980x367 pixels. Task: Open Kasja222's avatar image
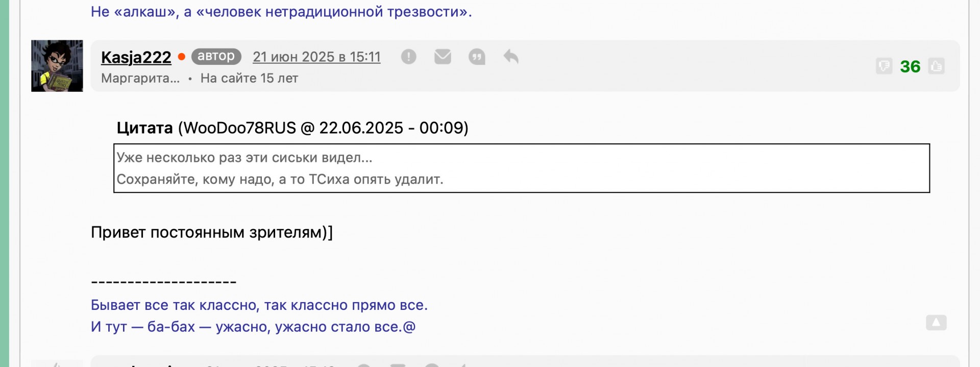click(x=57, y=66)
